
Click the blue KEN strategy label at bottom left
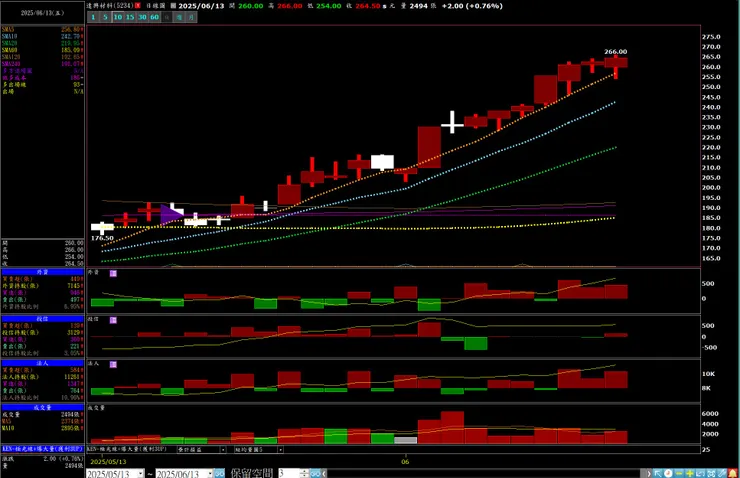pyautogui.click(x=42, y=449)
